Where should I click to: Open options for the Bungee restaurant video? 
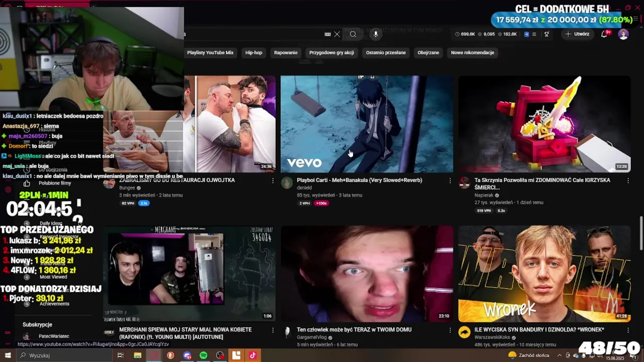[x=273, y=180]
